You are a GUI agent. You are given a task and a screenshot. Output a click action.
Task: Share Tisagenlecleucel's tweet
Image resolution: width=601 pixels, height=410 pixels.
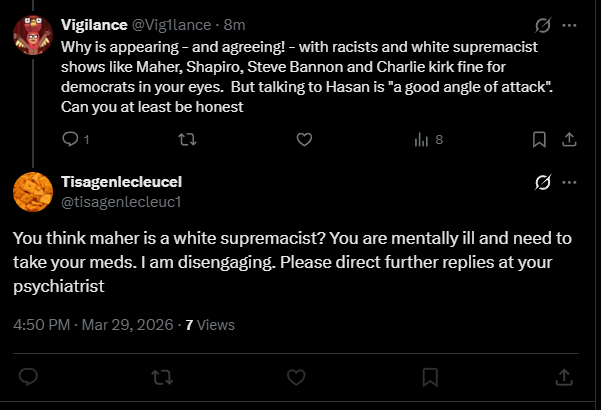564,377
